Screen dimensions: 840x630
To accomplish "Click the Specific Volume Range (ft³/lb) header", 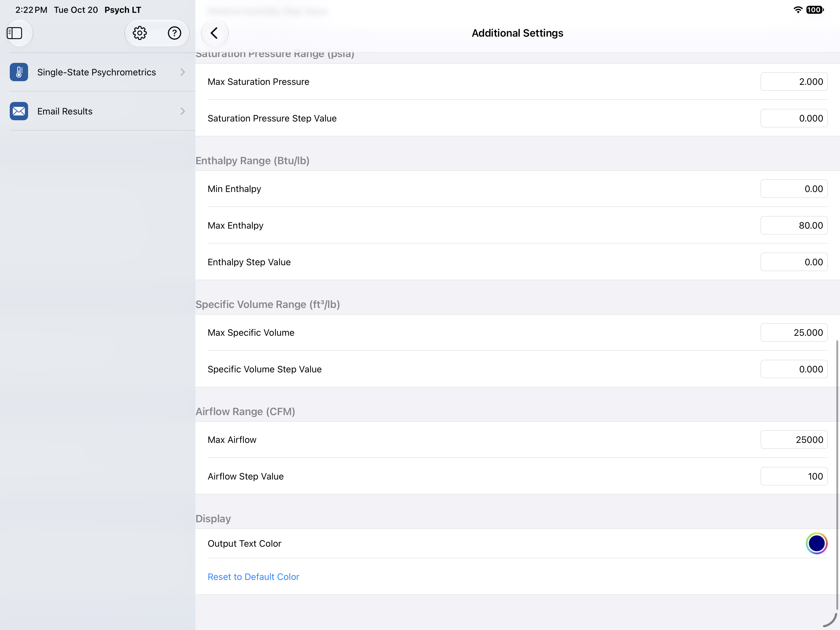I will tap(268, 304).
